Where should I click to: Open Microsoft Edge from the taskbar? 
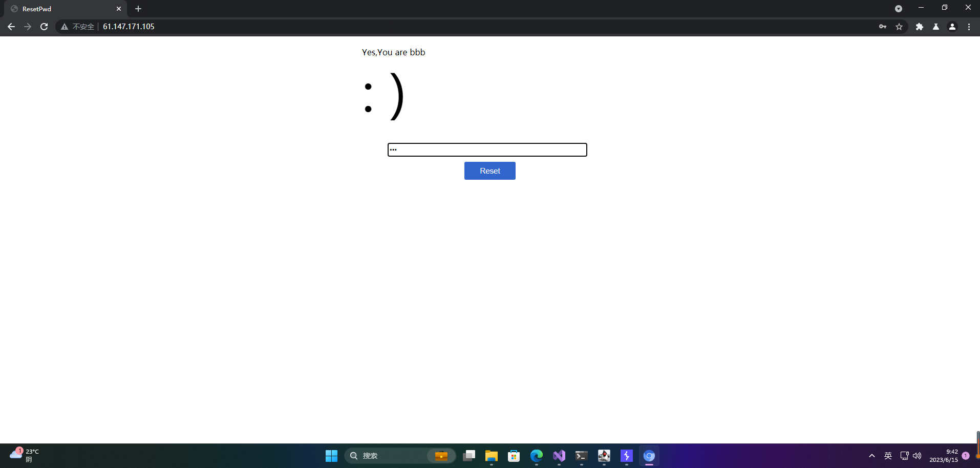pos(537,456)
